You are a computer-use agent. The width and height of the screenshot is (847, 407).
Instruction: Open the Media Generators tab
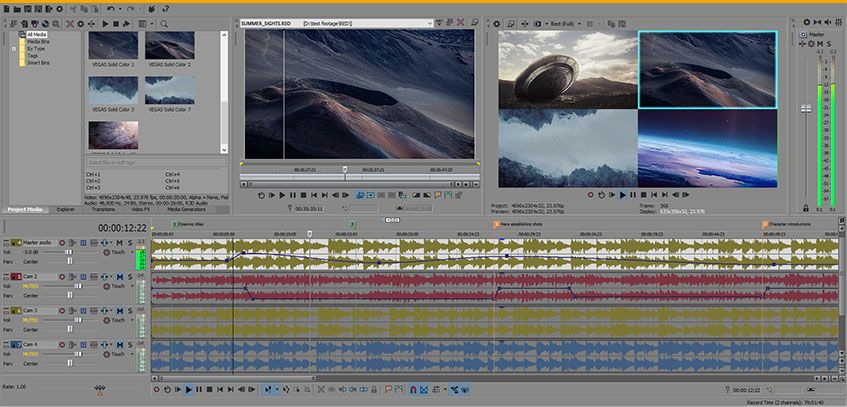tap(188, 209)
